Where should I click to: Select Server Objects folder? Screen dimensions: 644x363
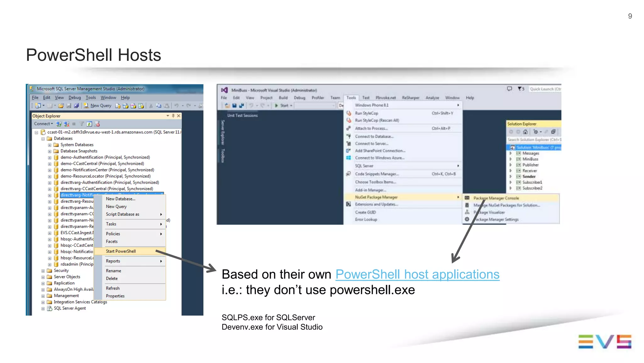click(x=67, y=277)
